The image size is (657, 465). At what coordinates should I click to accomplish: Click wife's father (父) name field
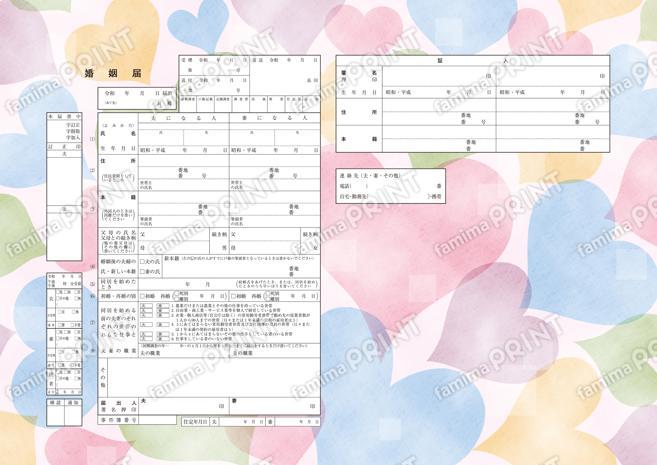pyautogui.click(x=265, y=235)
